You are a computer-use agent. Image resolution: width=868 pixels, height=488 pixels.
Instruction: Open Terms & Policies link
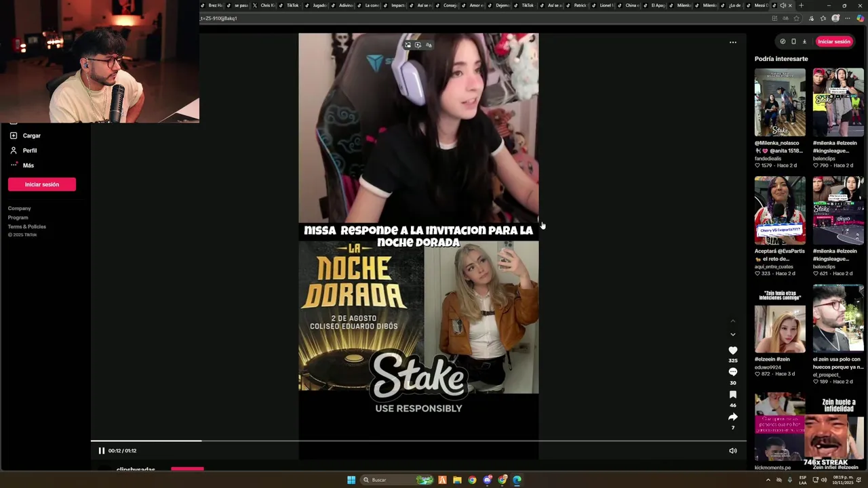tap(27, 226)
